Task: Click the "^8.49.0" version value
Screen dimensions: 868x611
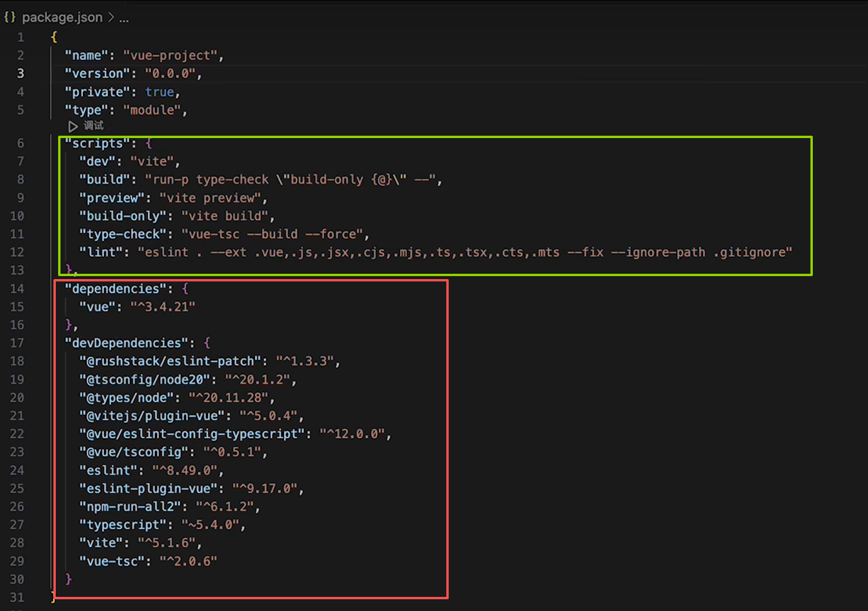Action: (x=184, y=471)
